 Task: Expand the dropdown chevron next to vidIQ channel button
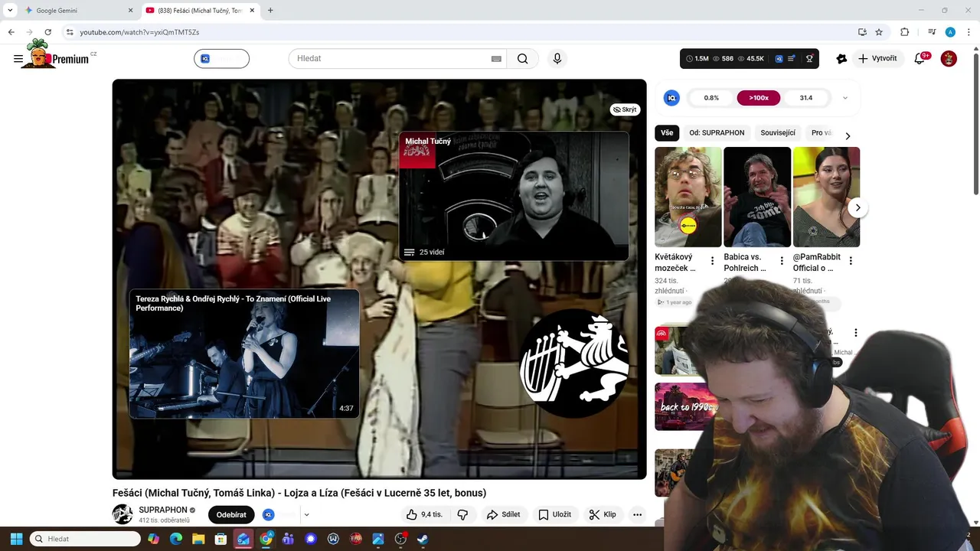[x=306, y=515]
